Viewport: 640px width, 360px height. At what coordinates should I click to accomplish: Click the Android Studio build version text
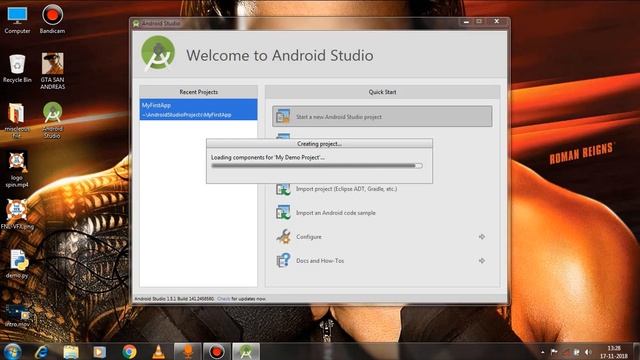pos(174,299)
